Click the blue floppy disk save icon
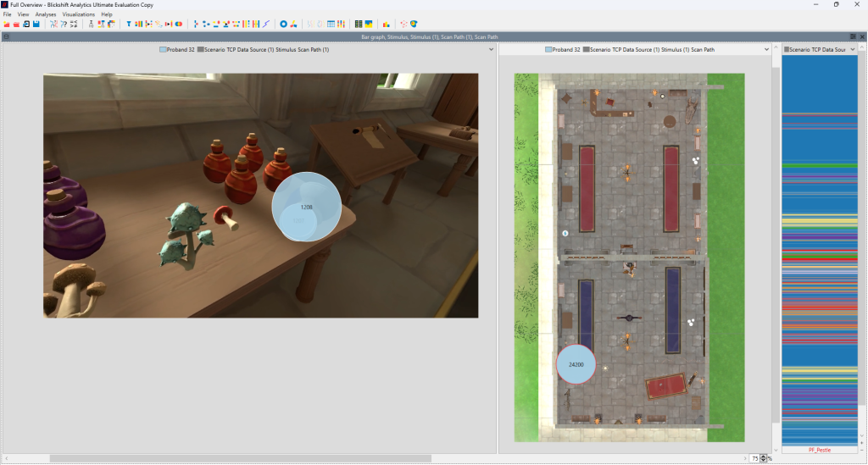Image resolution: width=868 pixels, height=465 pixels. point(36,24)
